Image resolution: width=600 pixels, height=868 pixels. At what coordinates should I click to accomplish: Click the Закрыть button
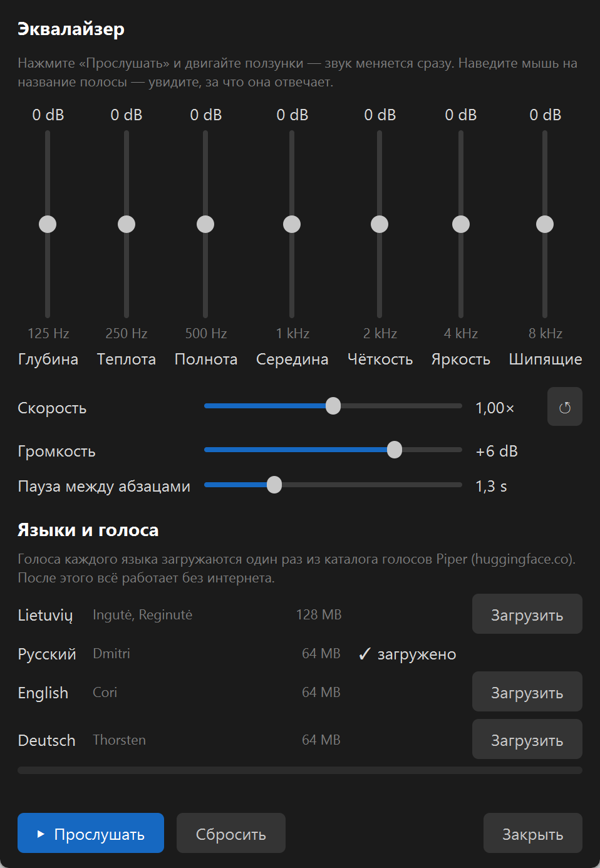[533, 833]
